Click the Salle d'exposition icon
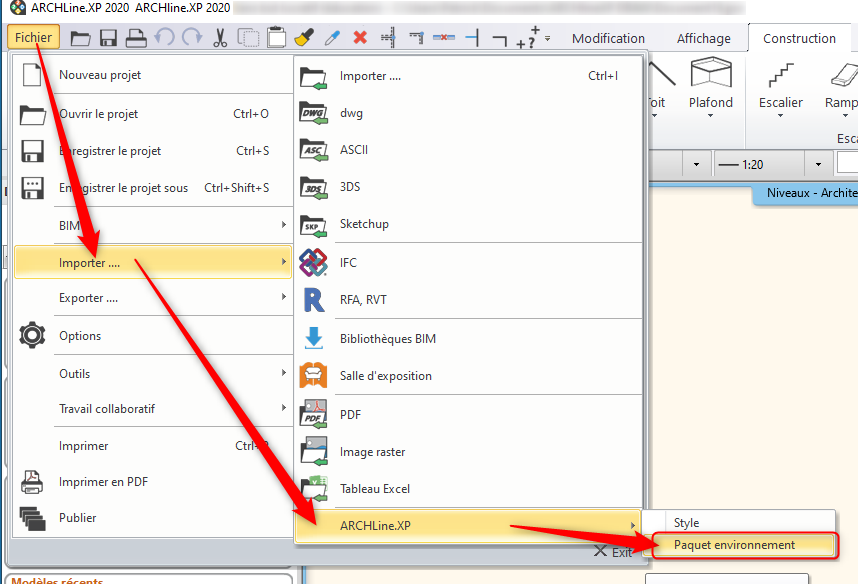This screenshot has height=584, width=858. click(314, 375)
